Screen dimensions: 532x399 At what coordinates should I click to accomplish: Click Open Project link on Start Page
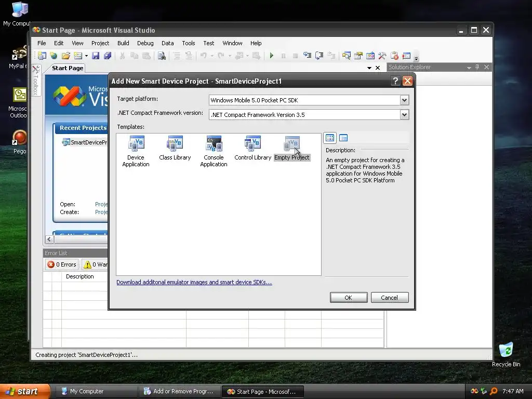pyautogui.click(x=101, y=204)
